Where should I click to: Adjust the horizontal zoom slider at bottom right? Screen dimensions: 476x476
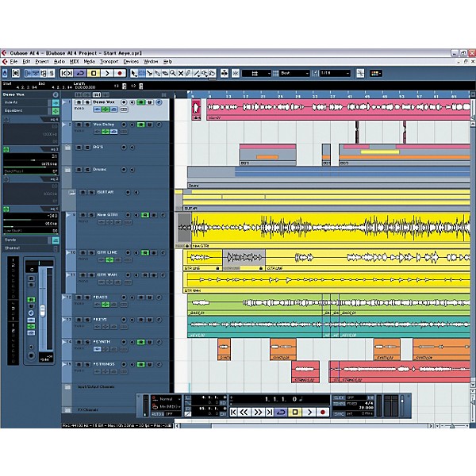click(x=452, y=426)
